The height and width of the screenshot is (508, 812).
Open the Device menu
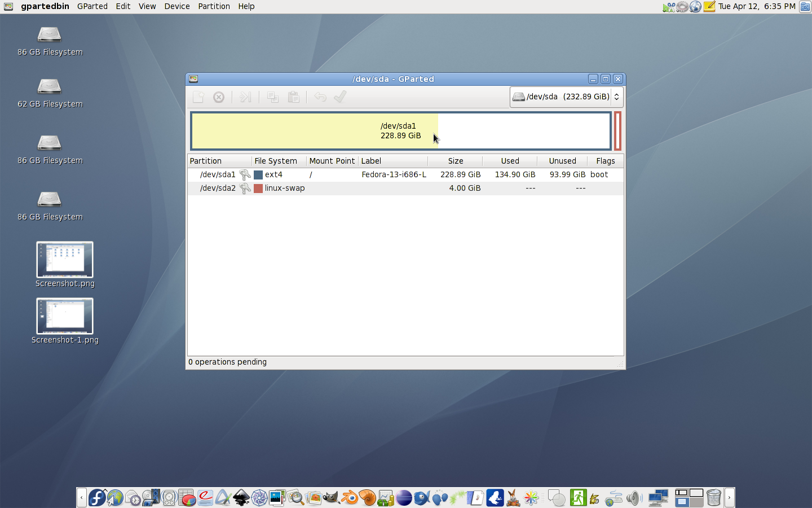pyautogui.click(x=177, y=6)
